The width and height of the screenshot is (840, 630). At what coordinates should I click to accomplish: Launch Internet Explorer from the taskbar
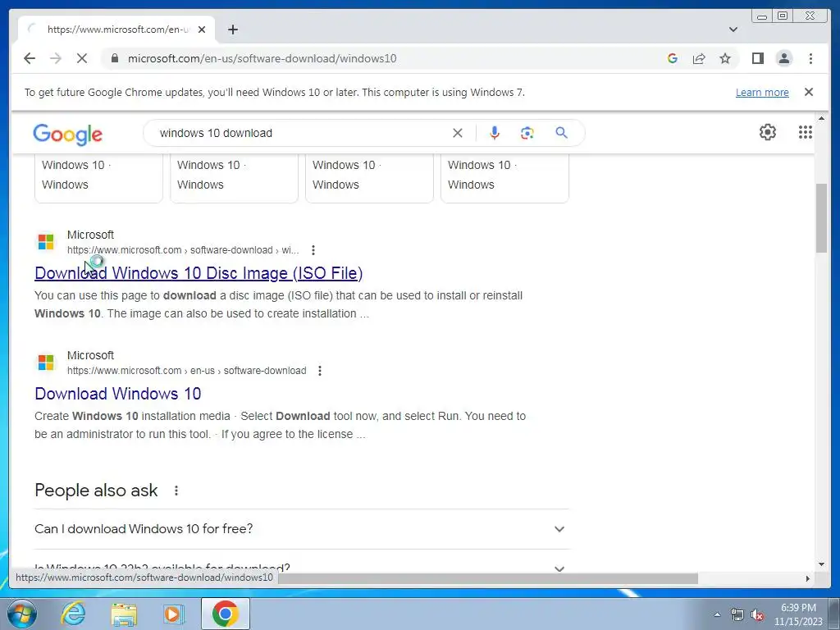click(73, 614)
